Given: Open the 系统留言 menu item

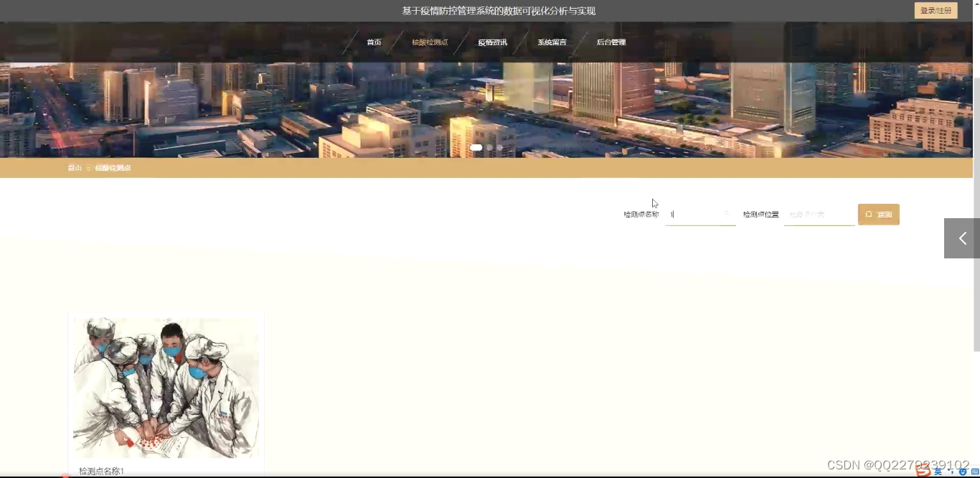Looking at the screenshot, I should pos(552,42).
